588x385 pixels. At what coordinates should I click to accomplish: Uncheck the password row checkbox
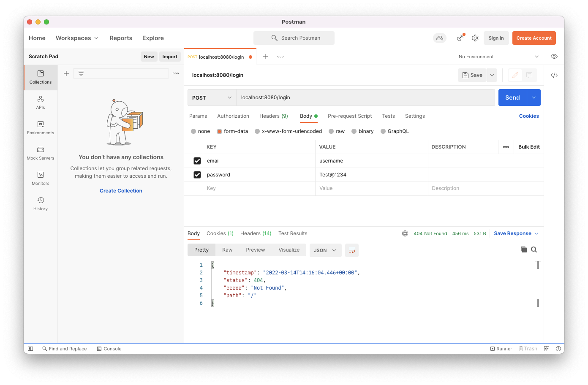tap(197, 175)
